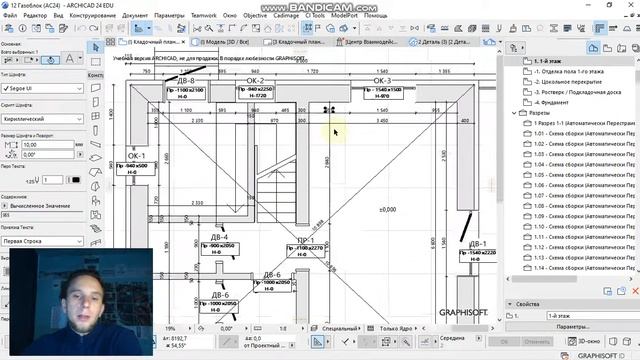Click the clone folder icon beside the delete X
Viewport: 640px width, 360px height.
pyautogui.click(x=621, y=291)
